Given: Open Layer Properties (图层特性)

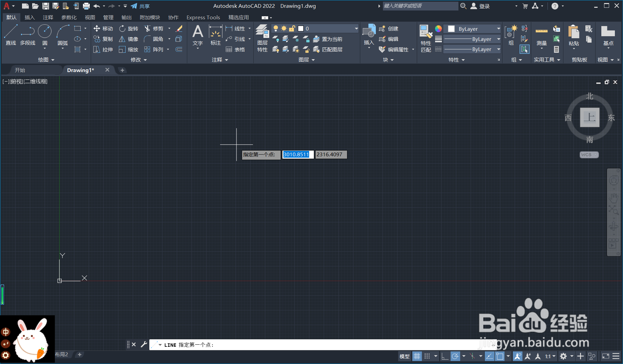Looking at the screenshot, I should pos(262,38).
